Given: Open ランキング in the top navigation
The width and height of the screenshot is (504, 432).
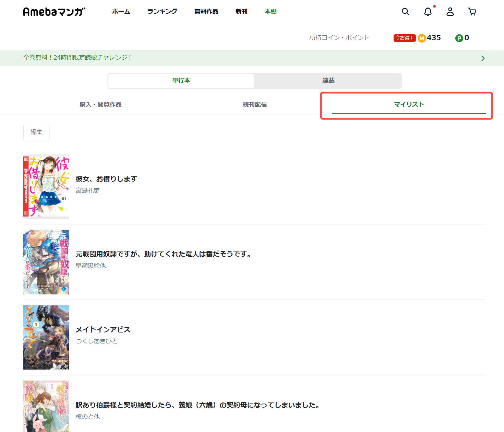Looking at the screenshot, I should click(x=162, y=12).
